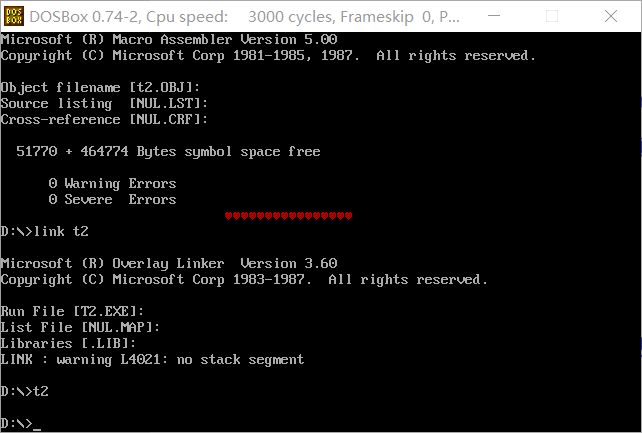Click the "Bytes symbol space free" line

click(x=168, y=152)
